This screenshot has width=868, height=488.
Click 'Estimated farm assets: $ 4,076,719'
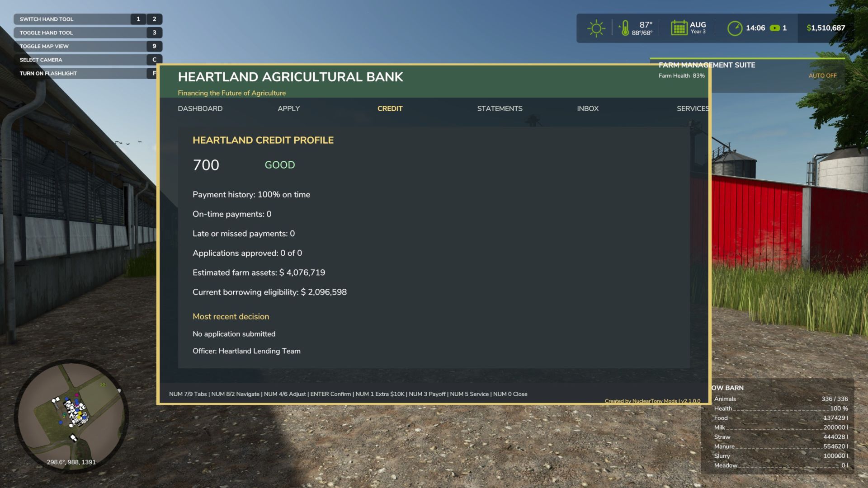[x=259, y=272]
